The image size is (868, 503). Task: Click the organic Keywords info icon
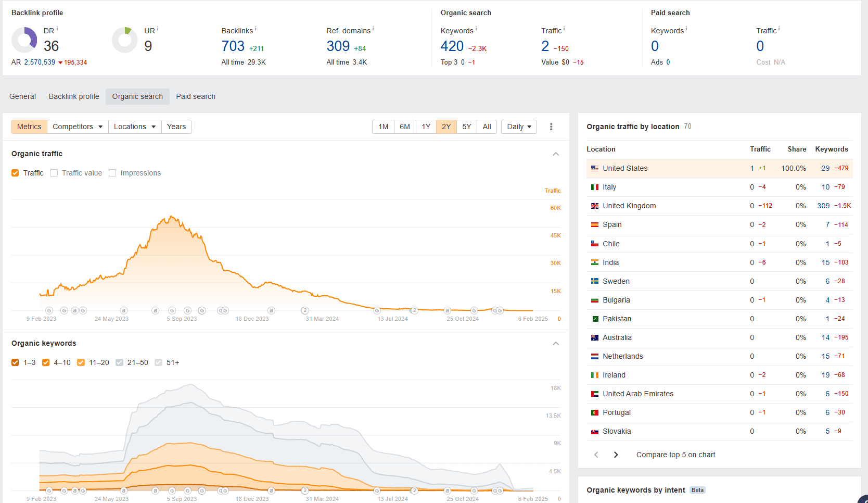tap(476, 29)
